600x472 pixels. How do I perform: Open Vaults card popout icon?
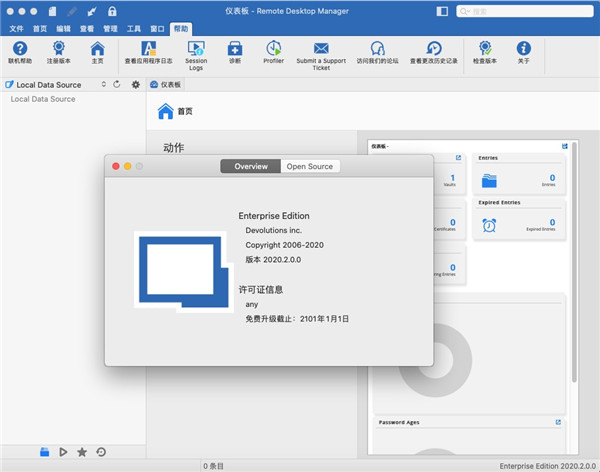point(458,158)
